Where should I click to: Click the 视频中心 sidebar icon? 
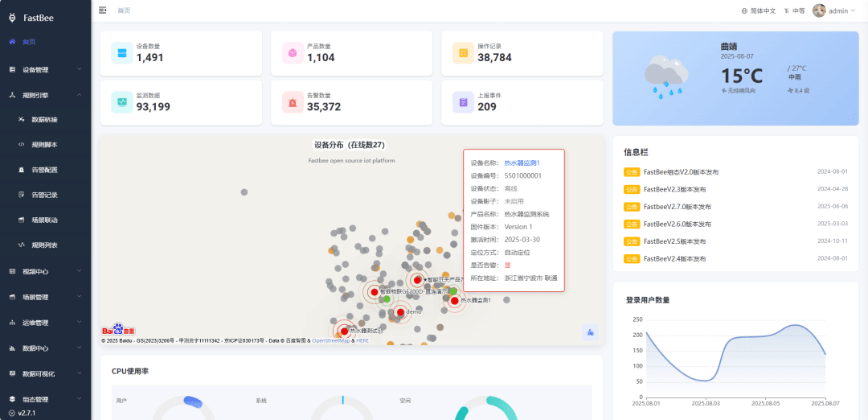coord(12,271)
